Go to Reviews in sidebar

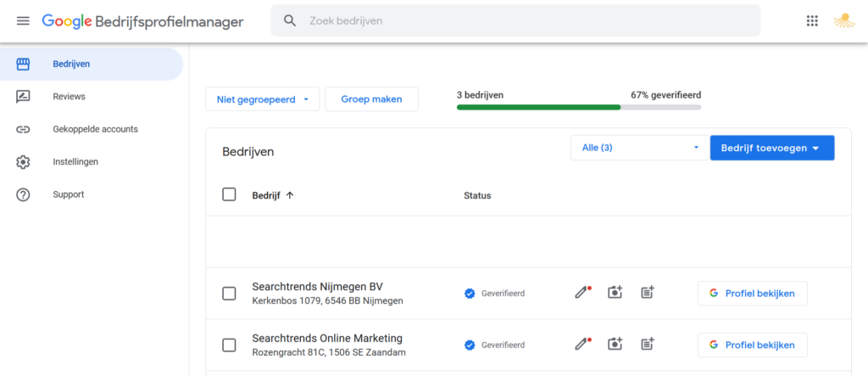[92, 97]
